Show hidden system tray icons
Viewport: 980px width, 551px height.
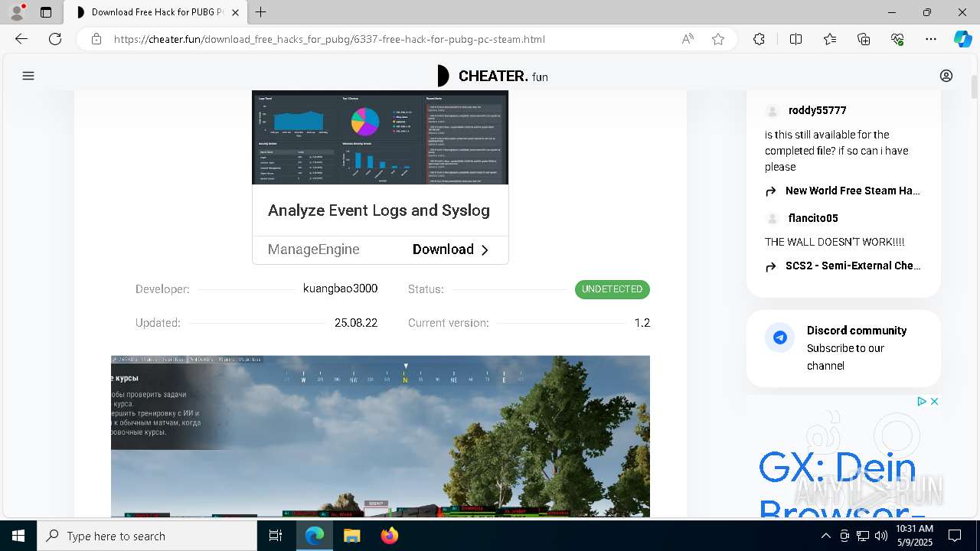825,536
